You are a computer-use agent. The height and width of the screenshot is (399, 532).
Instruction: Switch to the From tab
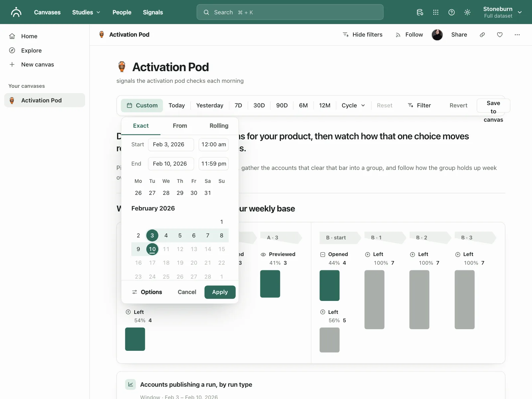coord(180,126)
